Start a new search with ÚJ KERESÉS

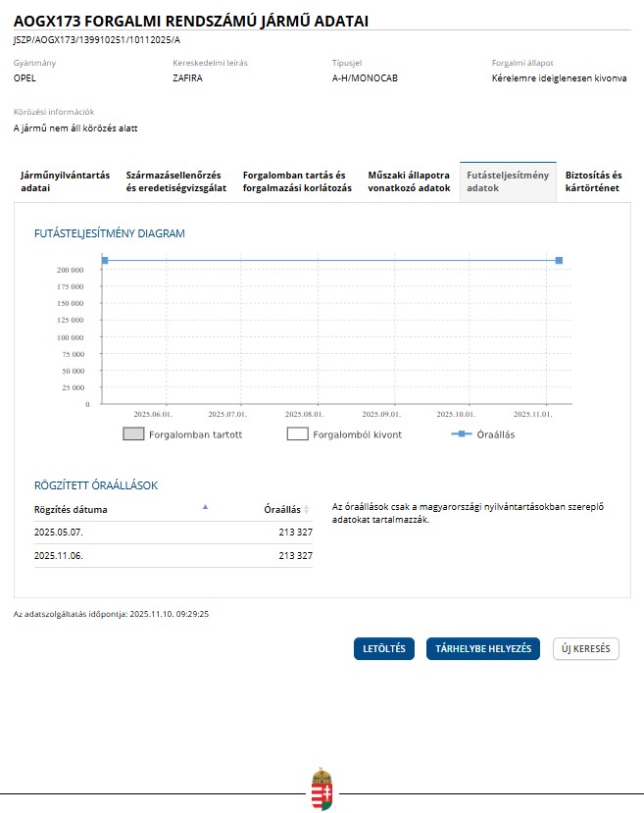pos(586,649)
